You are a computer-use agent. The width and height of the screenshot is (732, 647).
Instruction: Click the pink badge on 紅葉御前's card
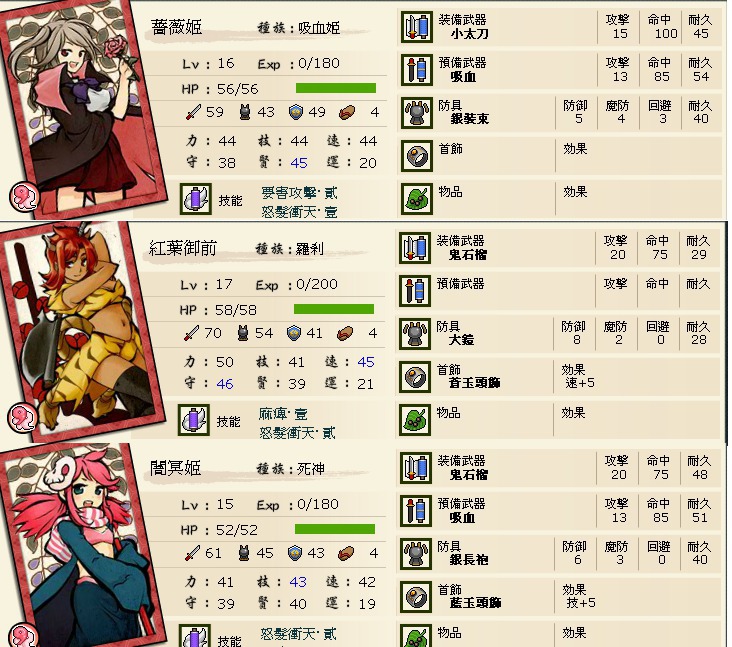click(22, 417)
